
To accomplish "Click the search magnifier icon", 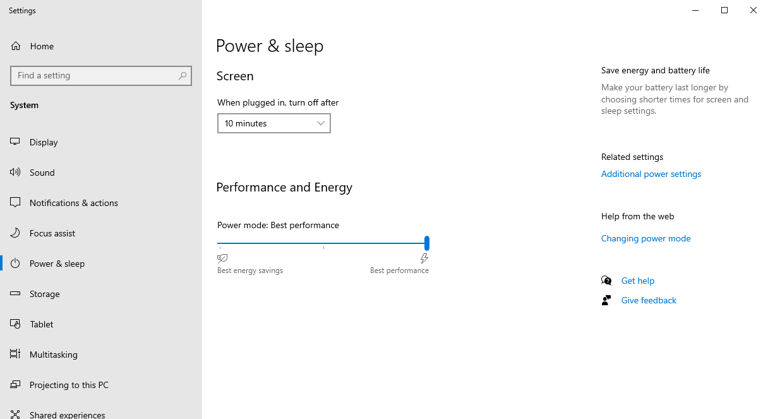I will [x=182, y=76].
